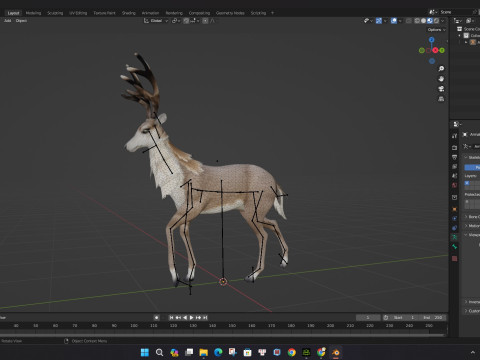Viewport: 480px width, 360px height.
Task: Jump to the timeline start frame
Action: [x=171, y=318]
